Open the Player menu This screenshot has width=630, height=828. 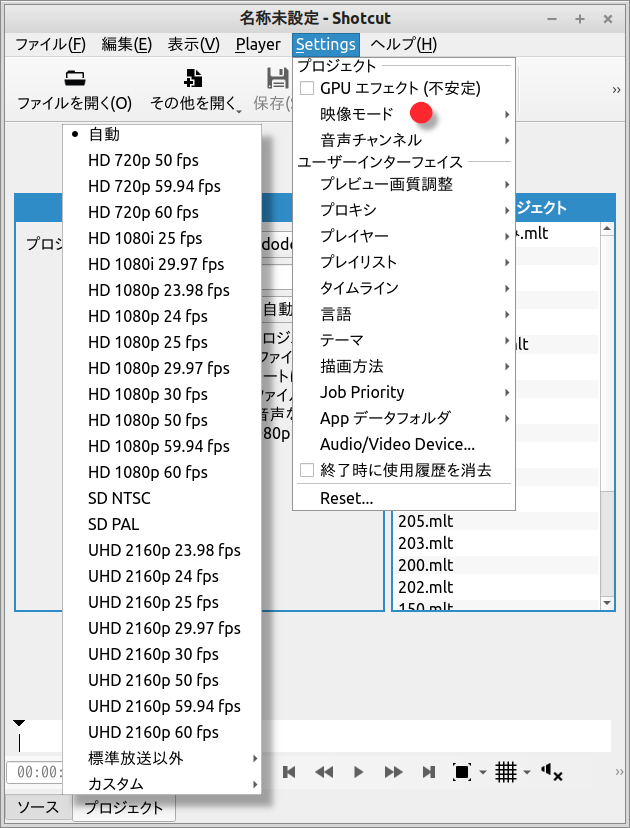pos(258,44)
